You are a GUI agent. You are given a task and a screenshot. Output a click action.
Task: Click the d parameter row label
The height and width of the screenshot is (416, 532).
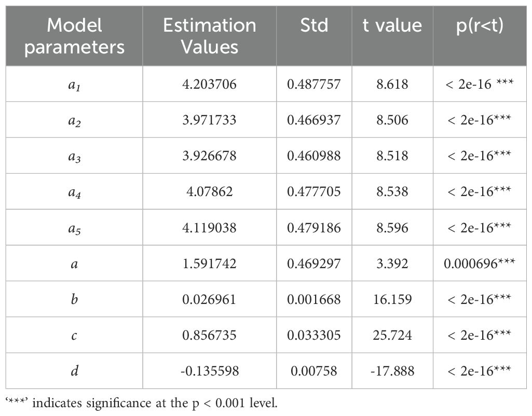click(x=74, y=371)
